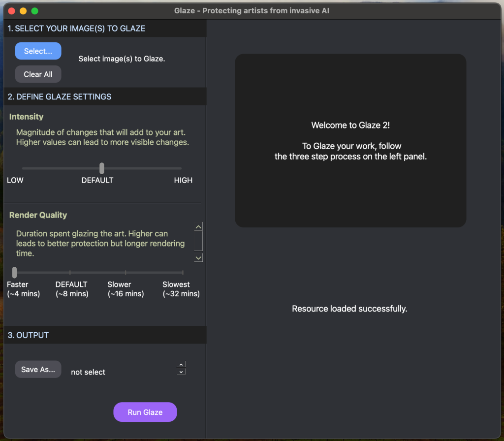504x441 pixels.
Task: Click the Welcome to Glaze 2 preview panel
Action: [x=350, y=140]
